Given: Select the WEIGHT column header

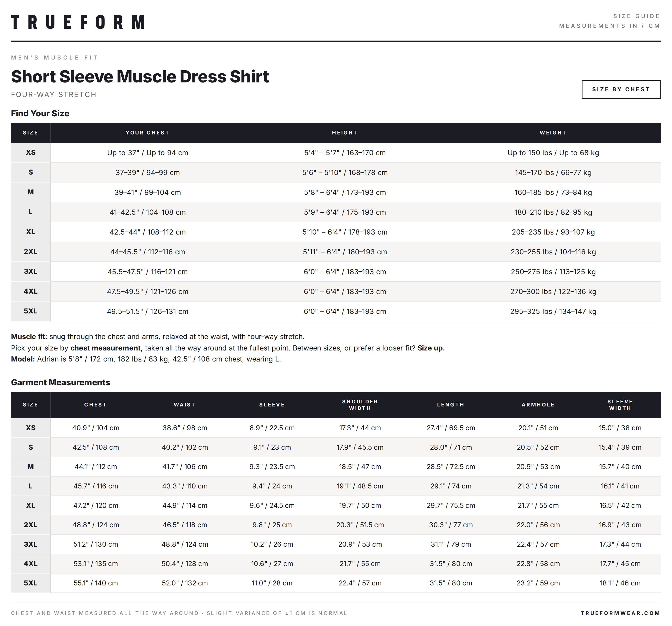Looking at the screenshot, I should 553,133.
